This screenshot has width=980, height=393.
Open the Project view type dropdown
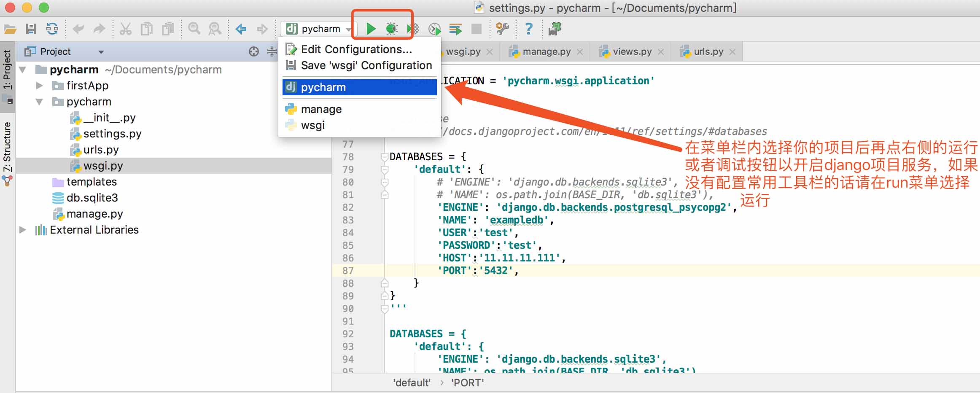click(101, 52)
